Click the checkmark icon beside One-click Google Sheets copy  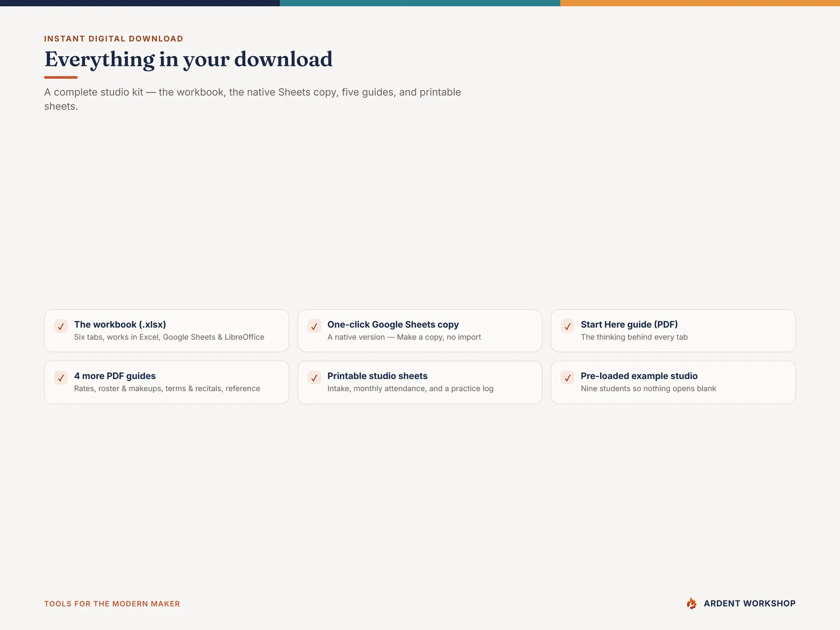[x=314, y=326]
